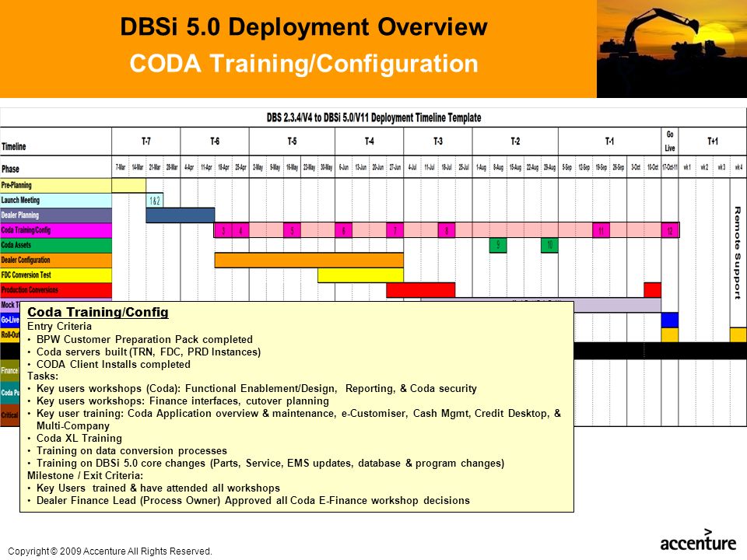Click the 'Key Users trained' exit criteria bullet
Viewport: 747px width, 560px height.
pos(158,488)
